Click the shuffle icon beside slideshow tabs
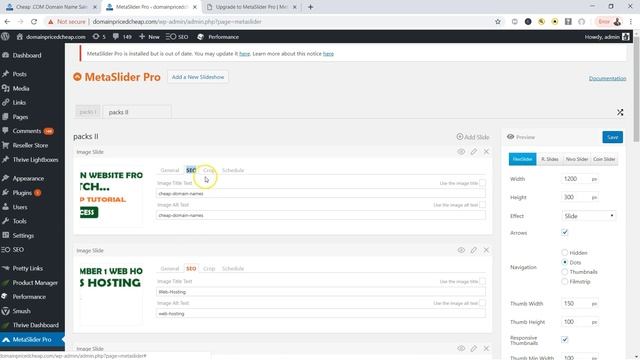 (620, 112)
